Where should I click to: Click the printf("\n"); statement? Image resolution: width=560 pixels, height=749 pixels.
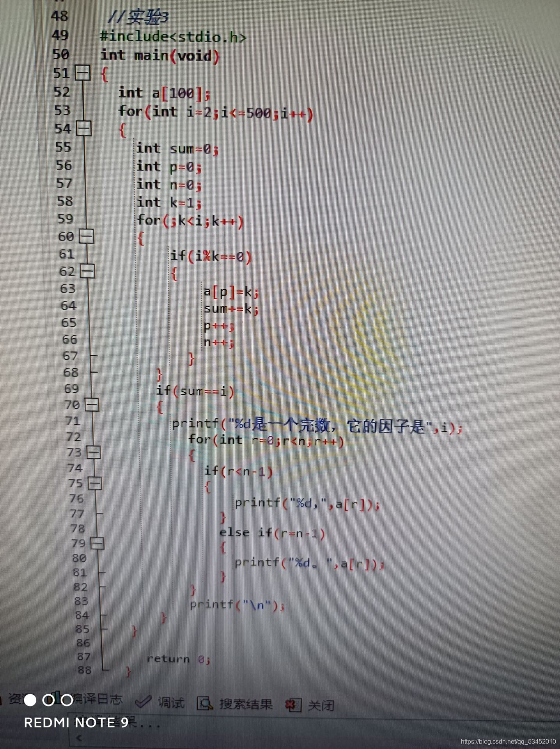tap(237, 605)
